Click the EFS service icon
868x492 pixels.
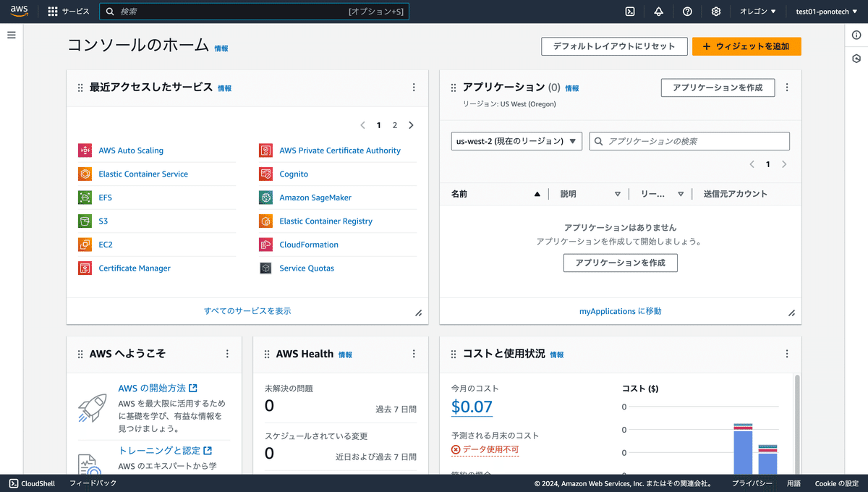(x=85, y=198)
